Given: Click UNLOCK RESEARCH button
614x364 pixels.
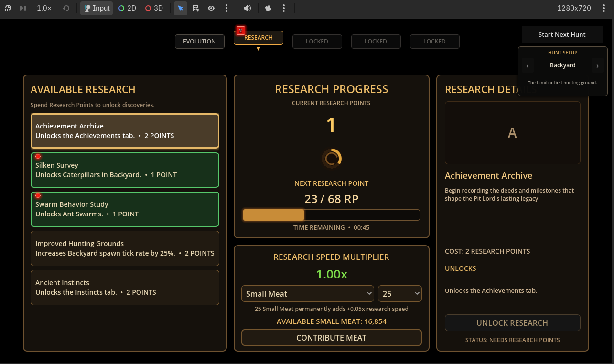Looking at the screenshot, I should (512, 323).
